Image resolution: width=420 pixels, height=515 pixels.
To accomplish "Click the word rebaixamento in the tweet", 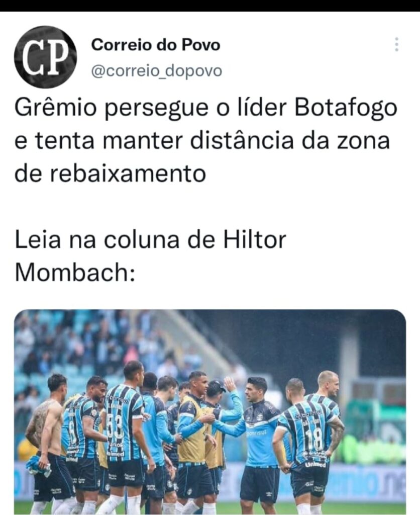I will click(128, 174).
